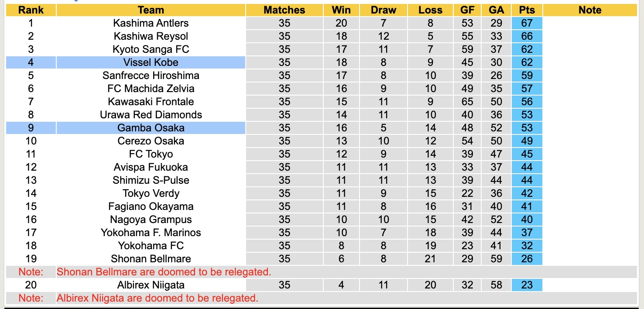The width and height of the screenshot is (644, 309).
Task: Click on Kyoto Sanga FC
Action: (x=151, y=49)
